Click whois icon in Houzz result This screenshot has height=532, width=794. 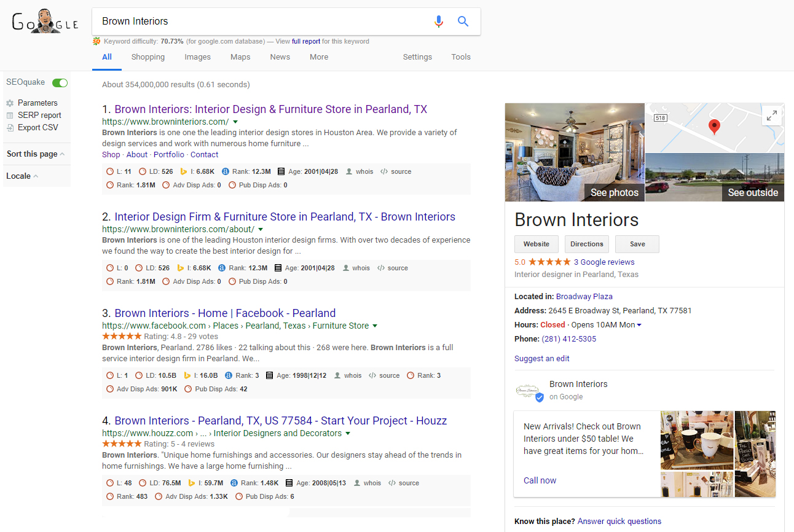[358, 483]
